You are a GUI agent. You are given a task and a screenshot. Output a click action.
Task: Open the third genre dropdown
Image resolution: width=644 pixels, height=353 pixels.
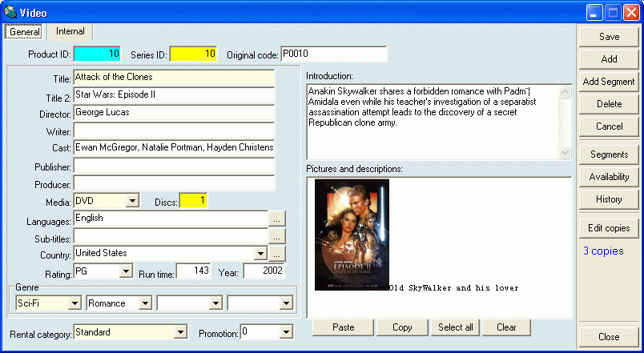(x=215, y=303)
